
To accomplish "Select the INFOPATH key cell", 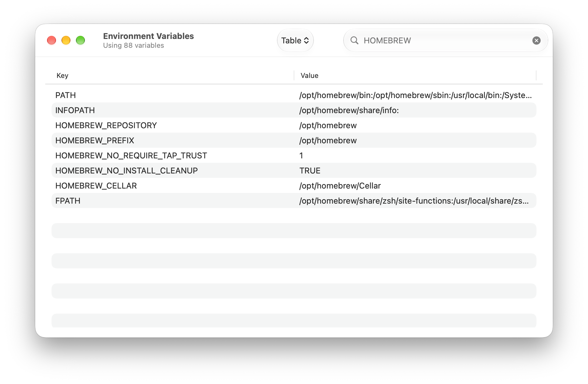I will tap(75, 110).
